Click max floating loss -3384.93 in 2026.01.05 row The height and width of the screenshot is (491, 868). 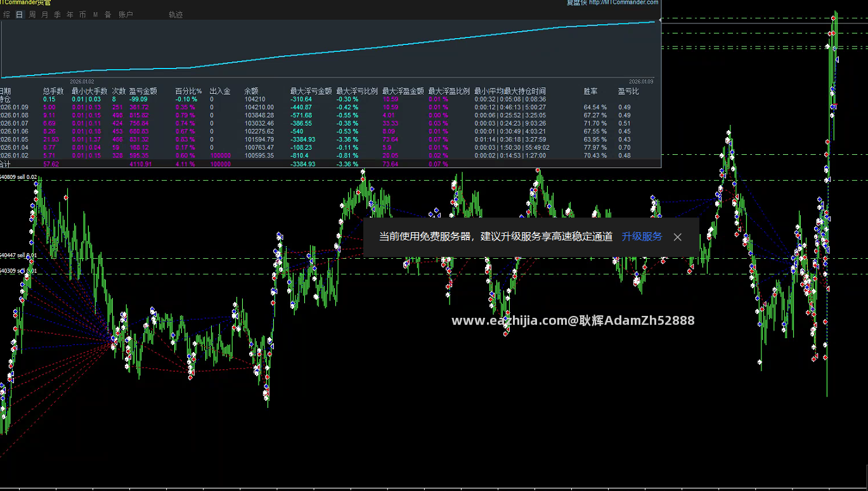[303, 140]
